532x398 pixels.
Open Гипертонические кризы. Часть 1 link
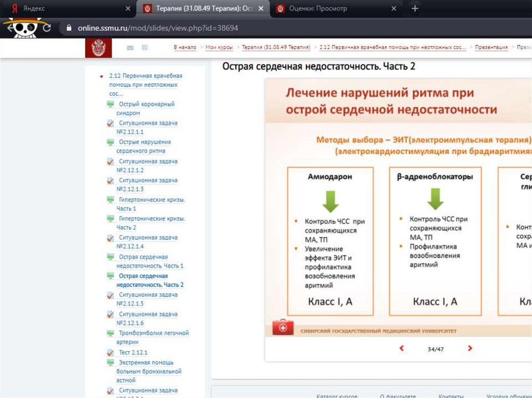pos(151,204)
